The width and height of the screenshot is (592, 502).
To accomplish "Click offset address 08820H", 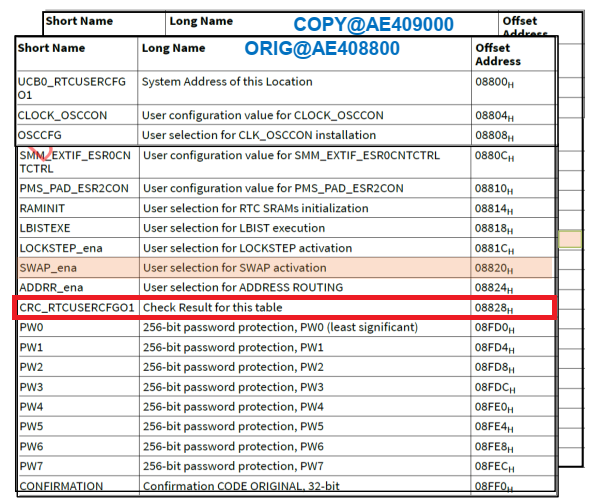I will 494,268.
